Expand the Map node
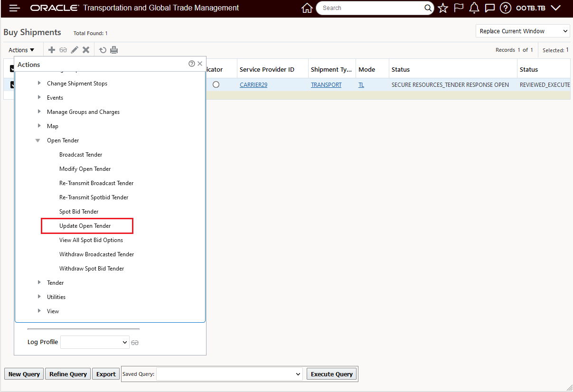Viewport: 573px width, 392px height. [x=39, y=126]
